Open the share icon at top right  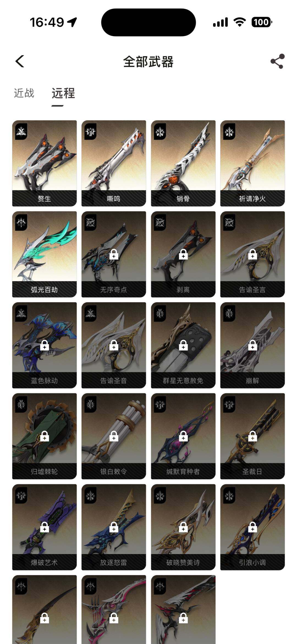[x=277, y=61]
